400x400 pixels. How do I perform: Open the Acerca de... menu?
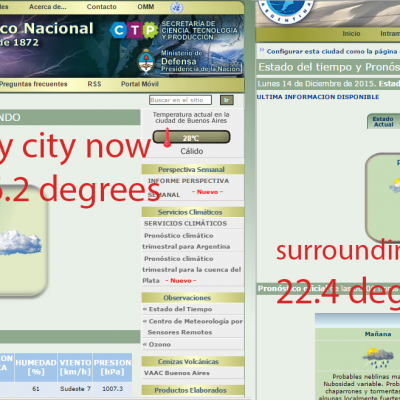[47, 7]
